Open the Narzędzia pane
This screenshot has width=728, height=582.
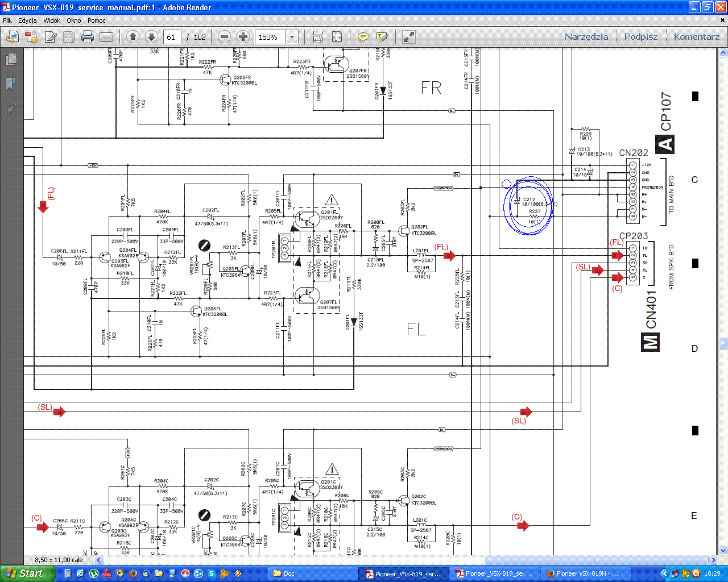(x=586, y=37)
